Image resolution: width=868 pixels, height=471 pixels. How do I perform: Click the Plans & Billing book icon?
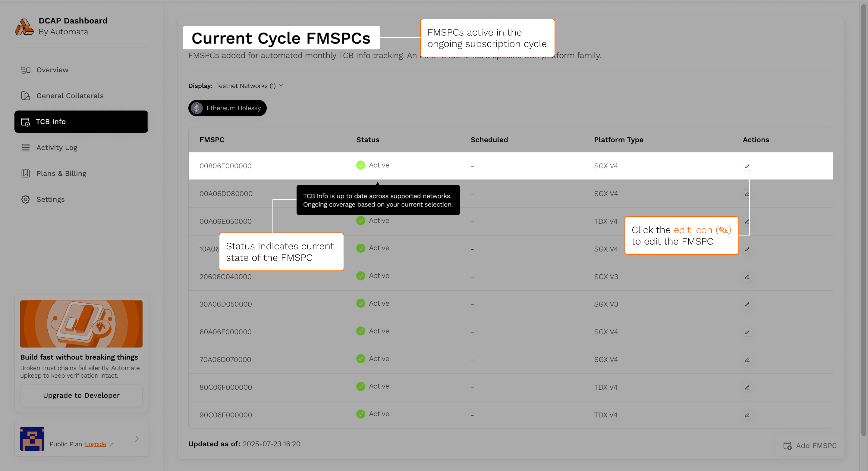(x=26, y=173)
